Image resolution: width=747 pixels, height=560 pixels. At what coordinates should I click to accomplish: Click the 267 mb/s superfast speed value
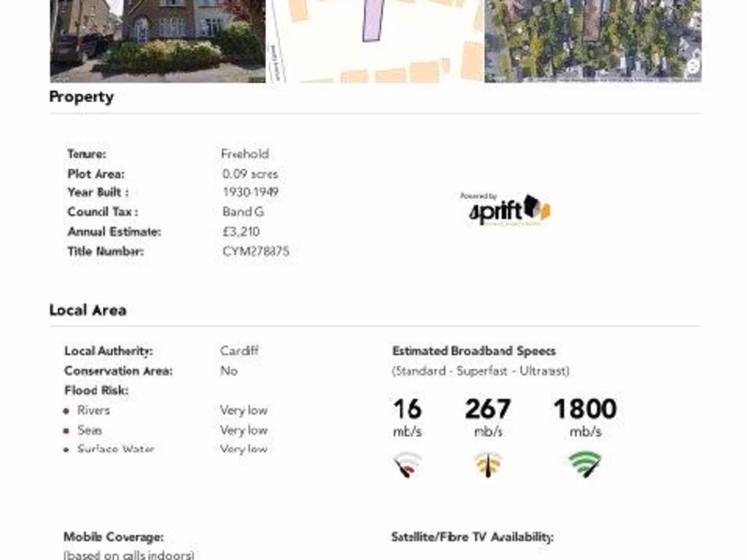488,409
